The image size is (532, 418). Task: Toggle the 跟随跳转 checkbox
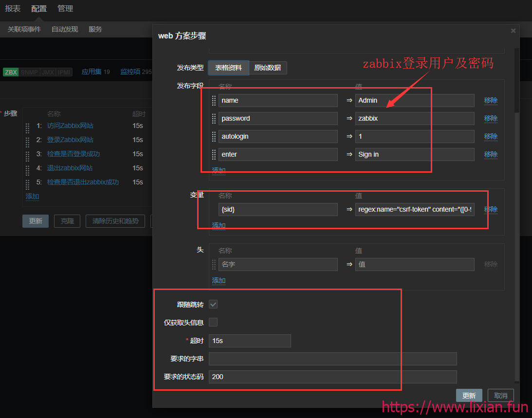pyautogui.click(x=213, y=304)
